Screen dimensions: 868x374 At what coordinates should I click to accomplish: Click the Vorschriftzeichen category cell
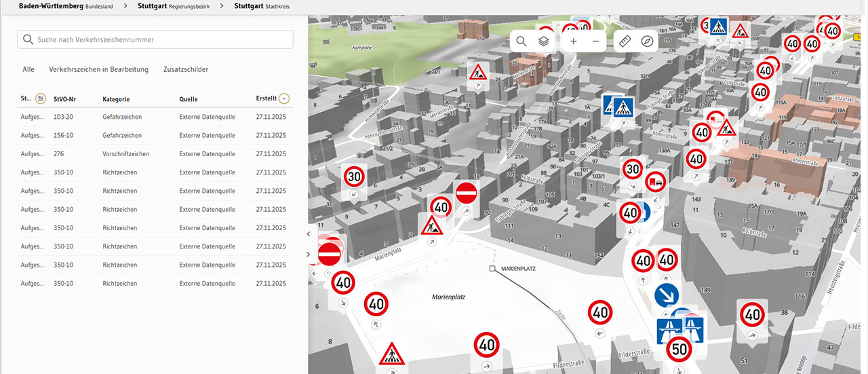pyautogui.click(x=127, y=154)
